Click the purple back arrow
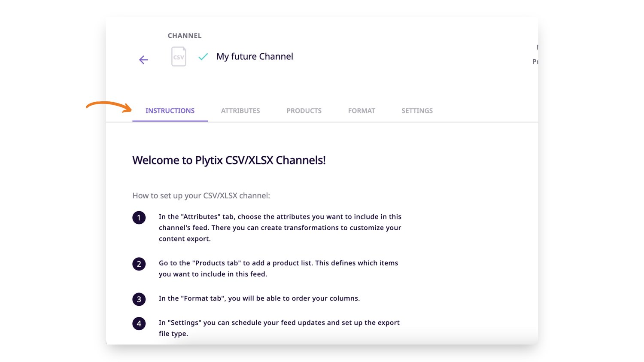The image size is (644, 362). coord(143,60)
